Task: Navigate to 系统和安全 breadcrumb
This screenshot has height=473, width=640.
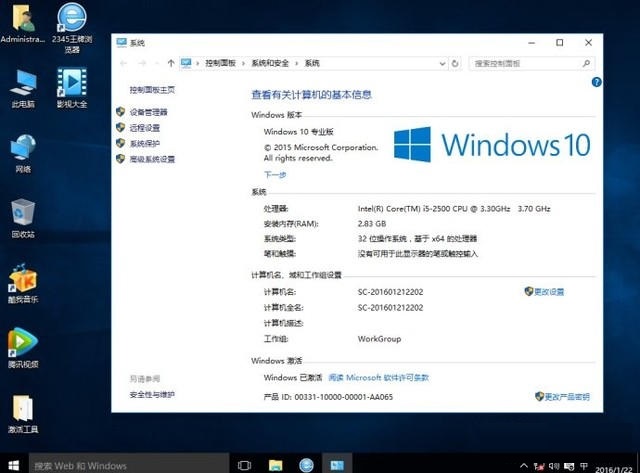Action: [x=270, y=63]
